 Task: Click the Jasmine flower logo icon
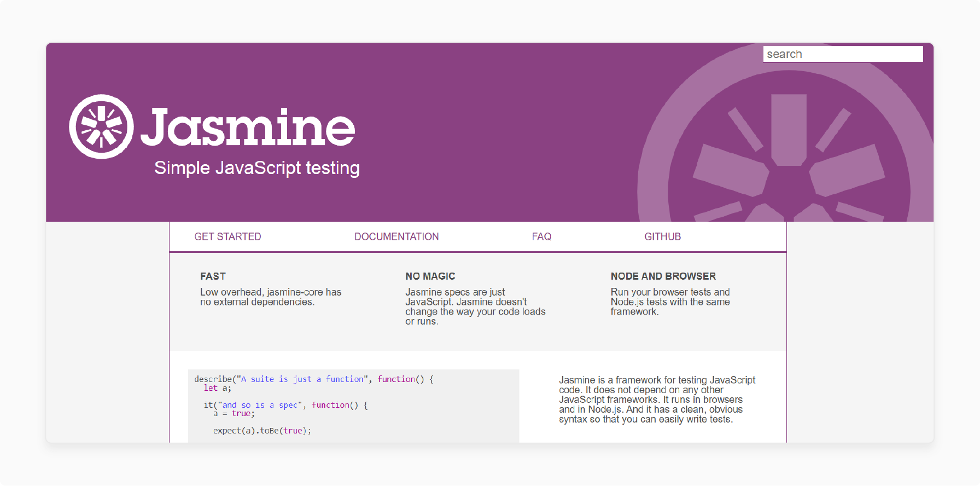[x=101, y=126]
